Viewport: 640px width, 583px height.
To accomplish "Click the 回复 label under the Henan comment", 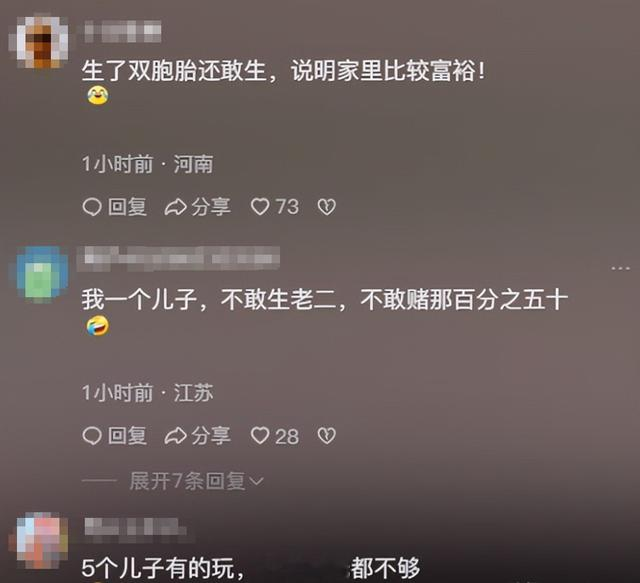I will pyautogui.click(x=127, y=207).
